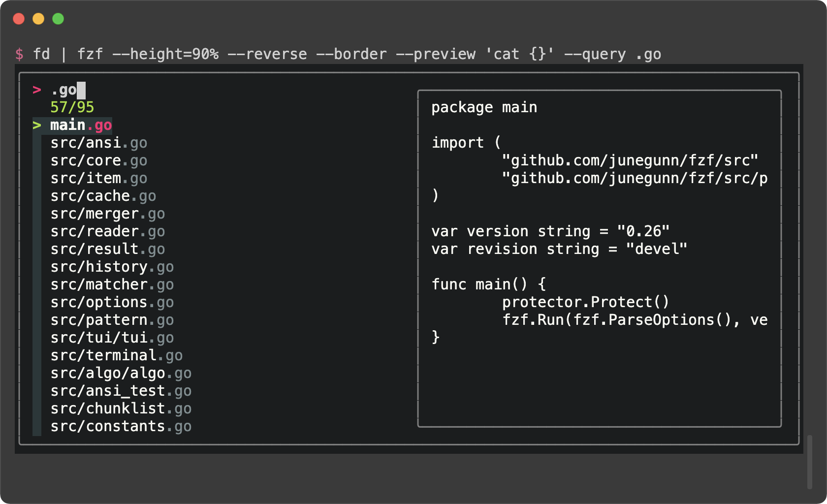Select src/ansi_test.go in the list
The width and height of the screenshot is (827, 504).
(x=121, y=391)
